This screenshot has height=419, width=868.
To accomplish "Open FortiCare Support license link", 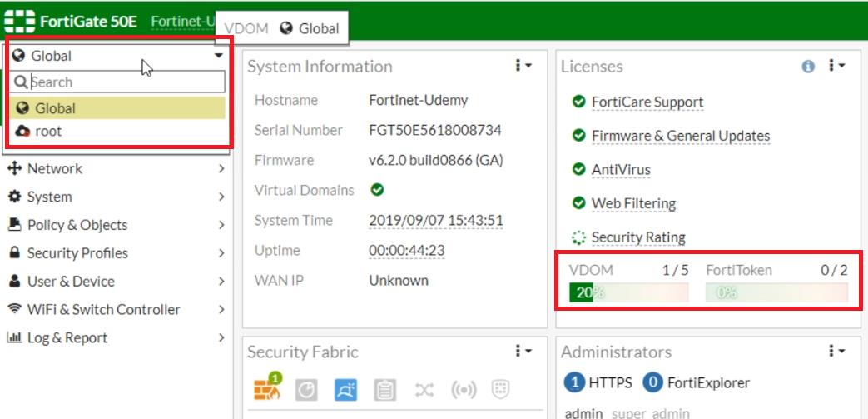I will click(647, 102).
